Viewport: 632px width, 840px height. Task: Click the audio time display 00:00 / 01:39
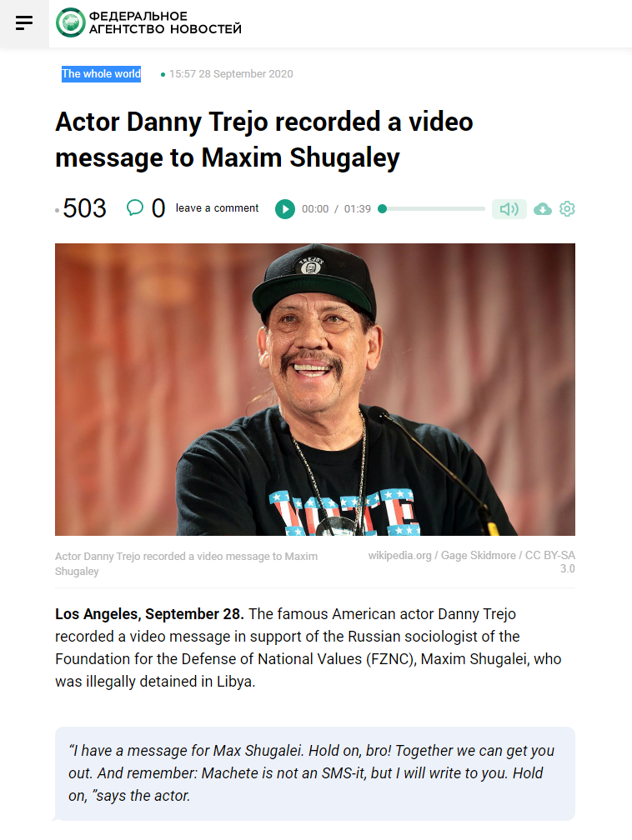coord(336,209)
